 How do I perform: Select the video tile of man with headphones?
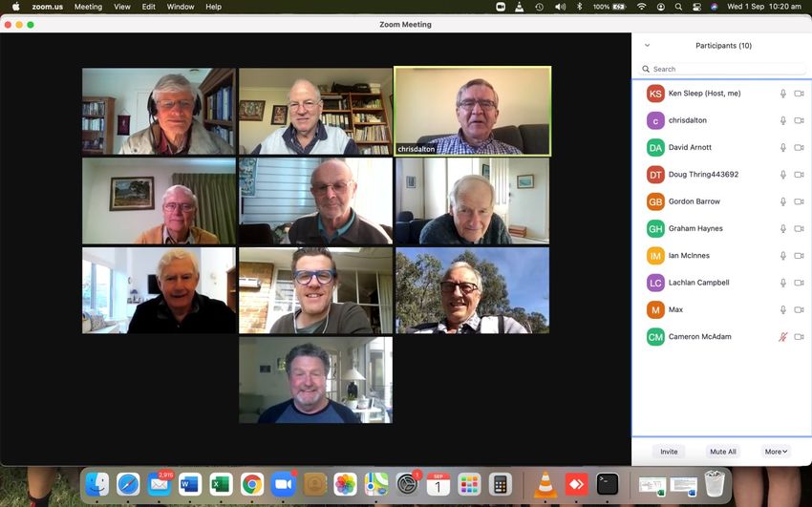[x=159, y=111]
